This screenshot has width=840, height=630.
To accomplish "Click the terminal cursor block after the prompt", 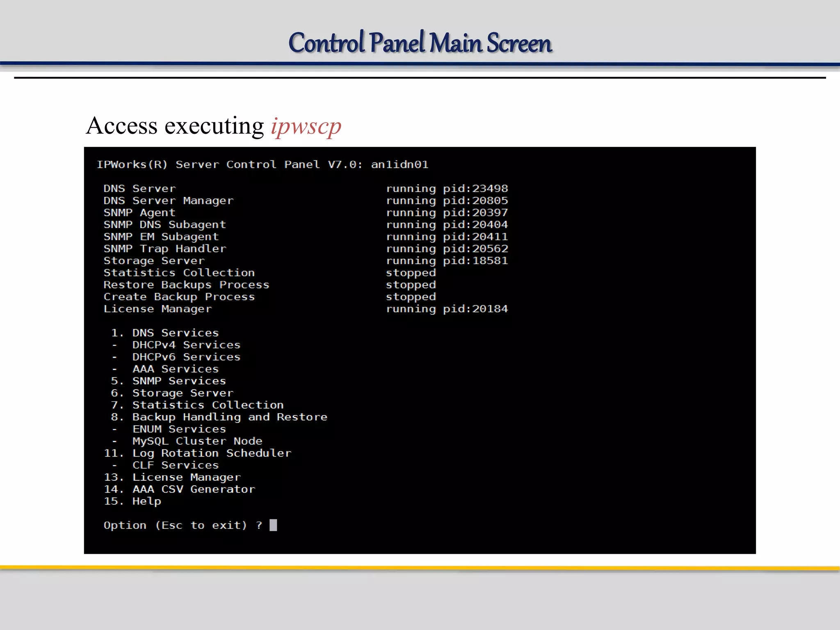I will click(x=273, y=525).
